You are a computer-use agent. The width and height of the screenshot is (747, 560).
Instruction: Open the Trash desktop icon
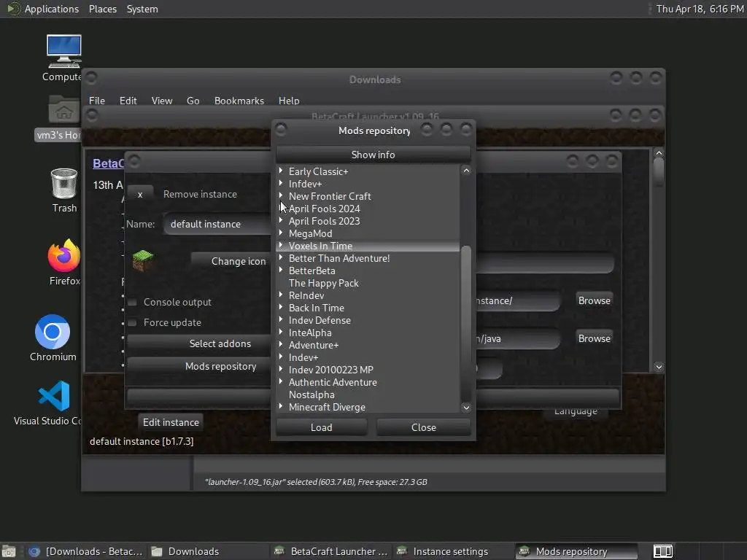(64, 190)
